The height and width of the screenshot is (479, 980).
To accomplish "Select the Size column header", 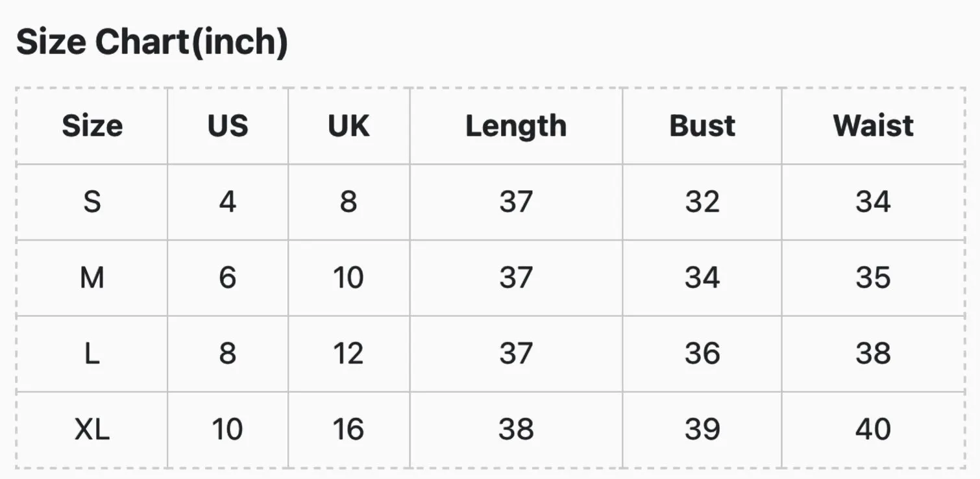I will [x=92, y=126].
